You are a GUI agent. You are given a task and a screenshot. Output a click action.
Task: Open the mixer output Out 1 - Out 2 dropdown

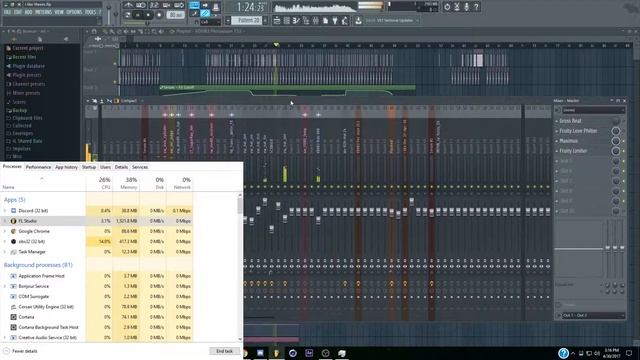coord(593,316)
